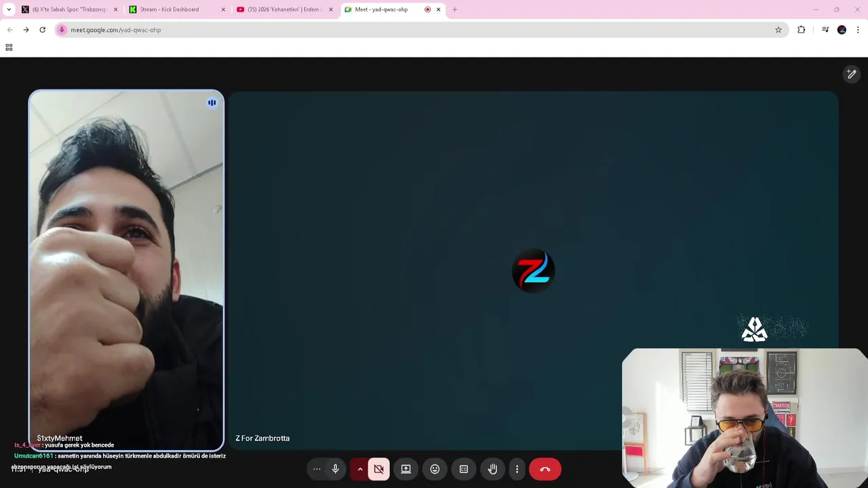The width and height of the screenshot is (868, 488).
Task: Click the 'S1xtyMehmet' name label
Action: (x=60, y=439)
